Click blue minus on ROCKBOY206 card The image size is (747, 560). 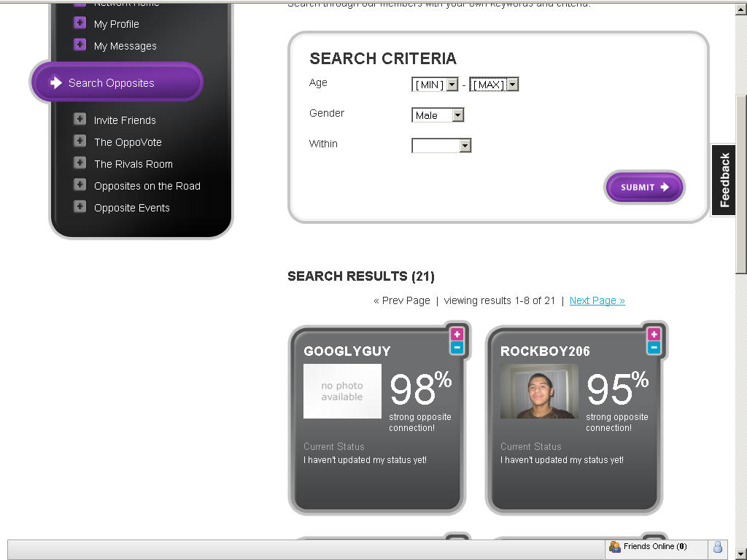(x=654, y=348)
